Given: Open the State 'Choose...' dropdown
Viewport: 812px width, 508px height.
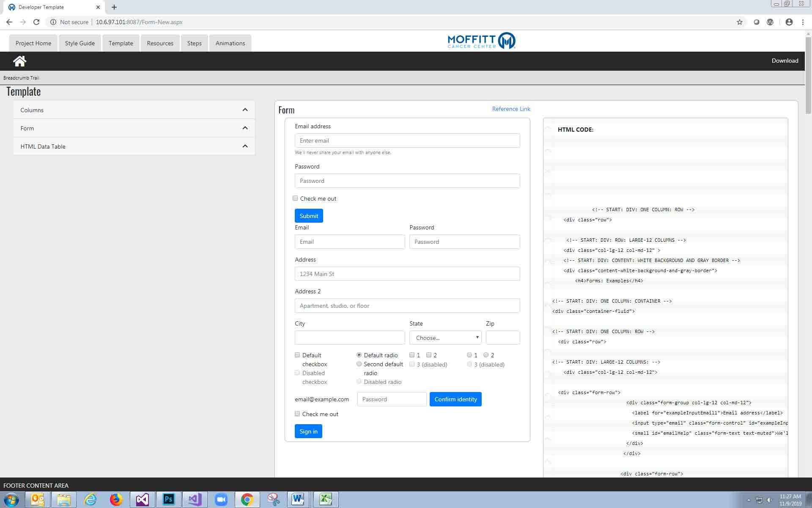Looking at the screenshot, I should click(445, 338).
